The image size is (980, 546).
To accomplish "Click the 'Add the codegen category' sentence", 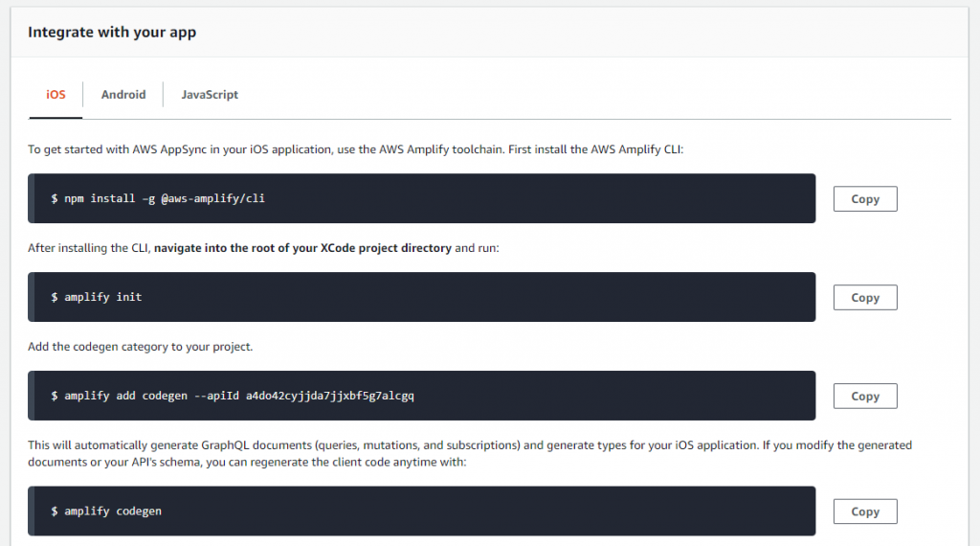I will 140,347.
